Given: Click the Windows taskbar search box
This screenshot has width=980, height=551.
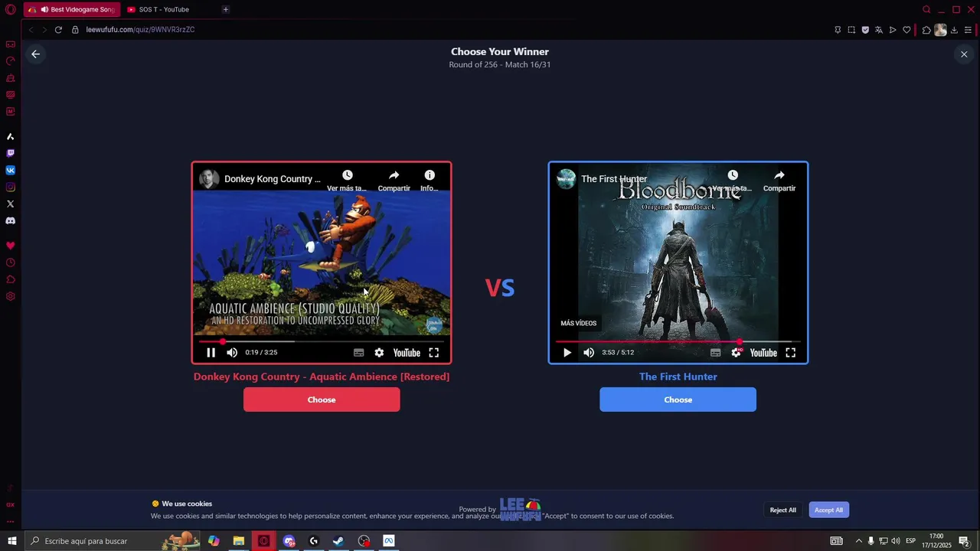Looking at the screenshot, I should 113,541.
